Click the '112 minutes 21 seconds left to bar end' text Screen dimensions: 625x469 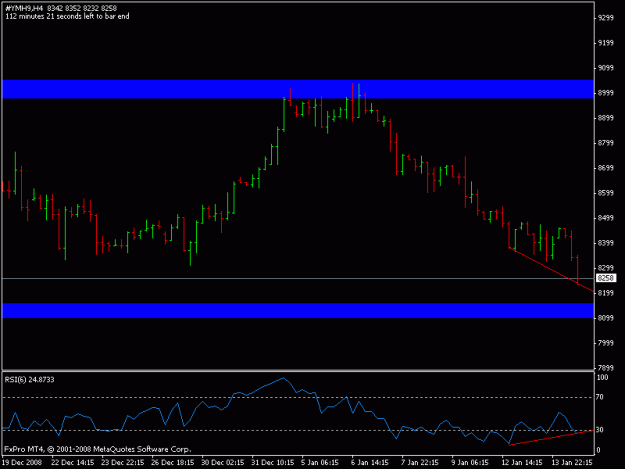click(67, 16)
